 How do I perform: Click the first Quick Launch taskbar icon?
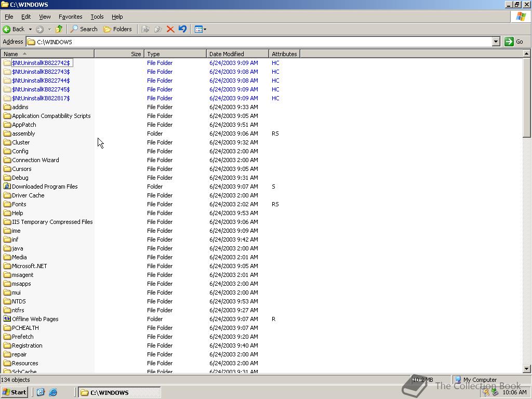41,392
